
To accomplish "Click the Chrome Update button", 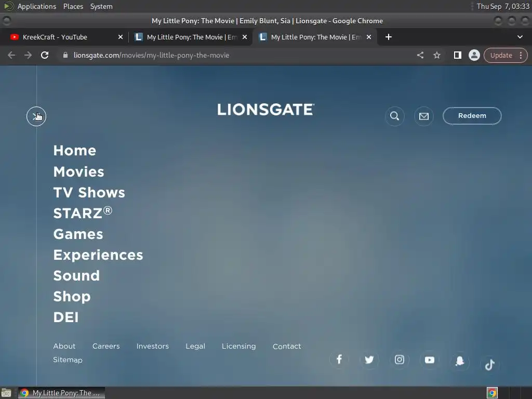I will [x=501, y=55].
